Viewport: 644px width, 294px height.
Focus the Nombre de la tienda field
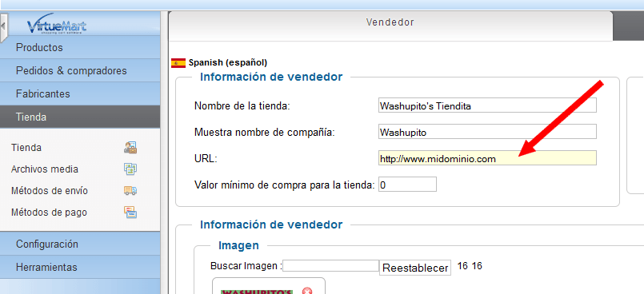tap(487, 105)
